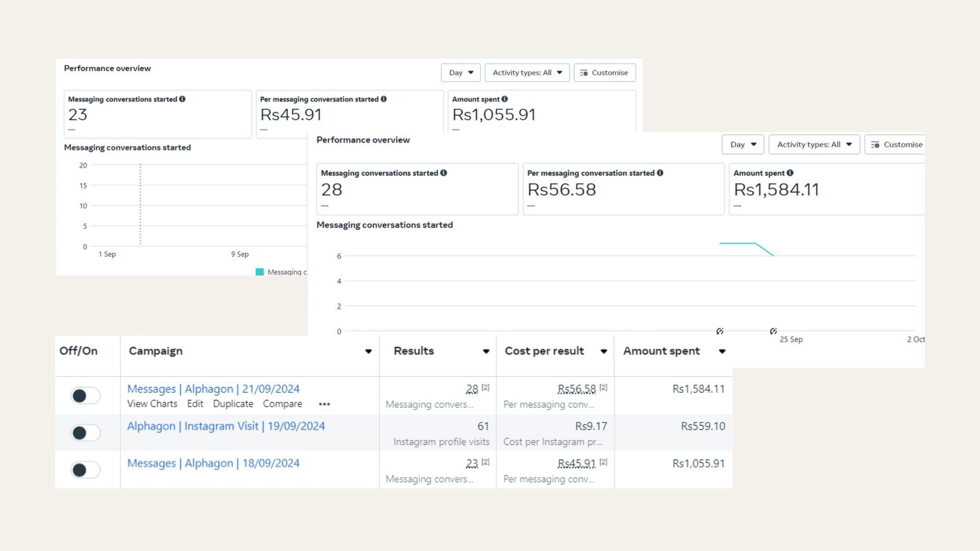Open the Day dropdown in front overview panel
Viewport: 980px width, 551px height.
[743, 145]
